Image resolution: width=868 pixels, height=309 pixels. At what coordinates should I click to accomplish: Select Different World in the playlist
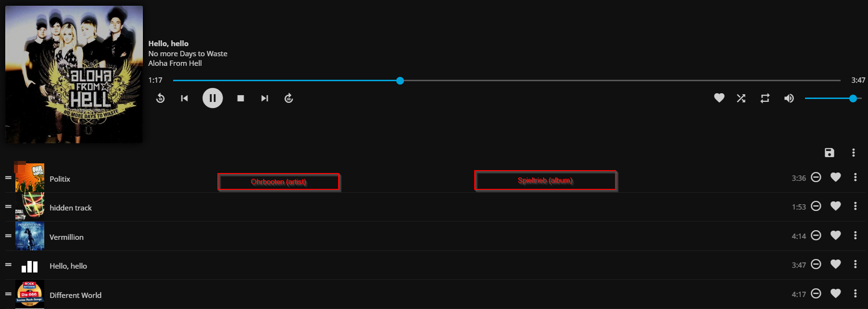tap(75, 295)
